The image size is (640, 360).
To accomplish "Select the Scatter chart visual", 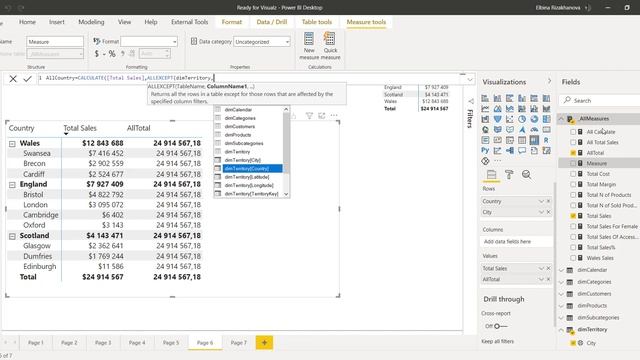I will (x=509, y=119).
